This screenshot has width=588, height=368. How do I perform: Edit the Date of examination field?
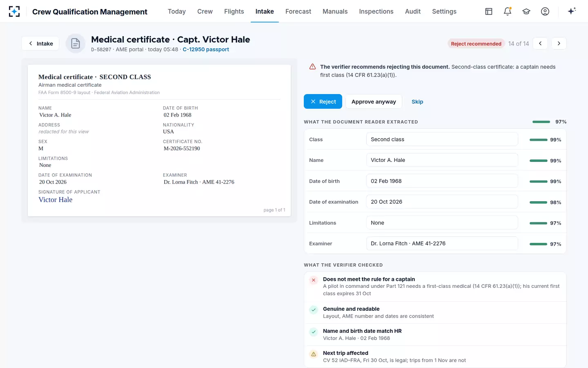pyautogui.click(x=442, y=202)
